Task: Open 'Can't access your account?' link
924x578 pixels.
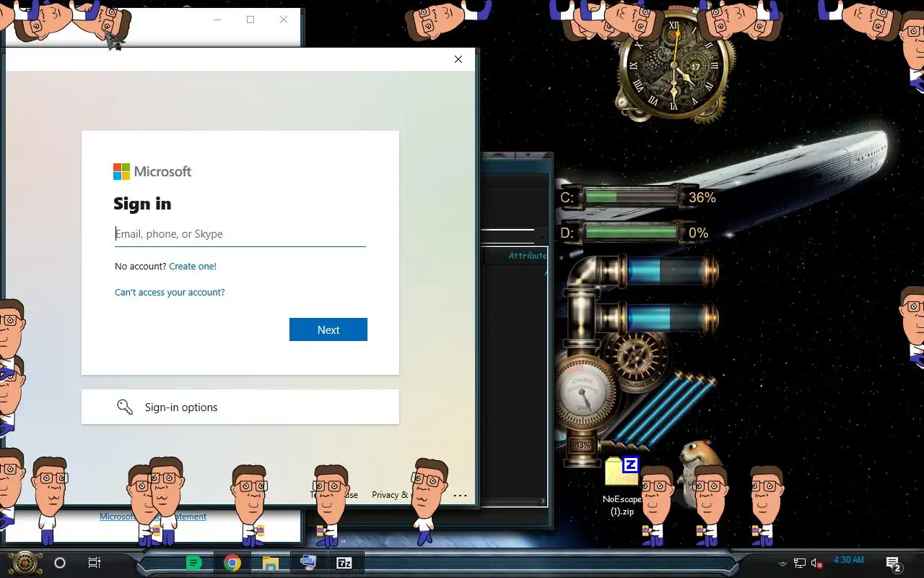Action: pyautogui.click(x=170, y=293)
